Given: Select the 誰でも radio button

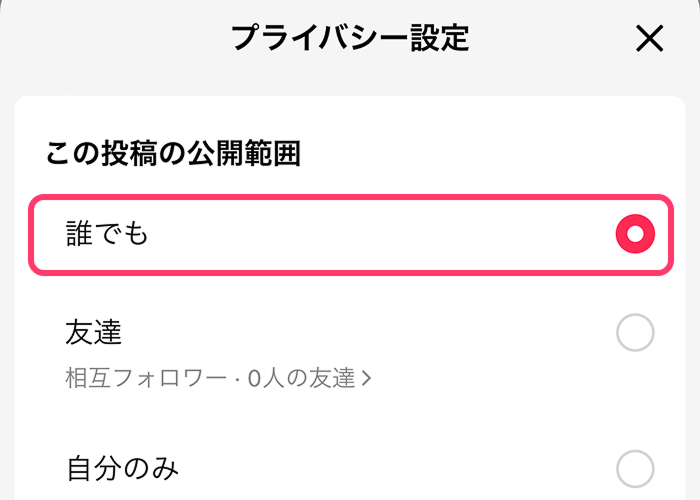Looking at the screenshot, I should [x=635, y=235].
